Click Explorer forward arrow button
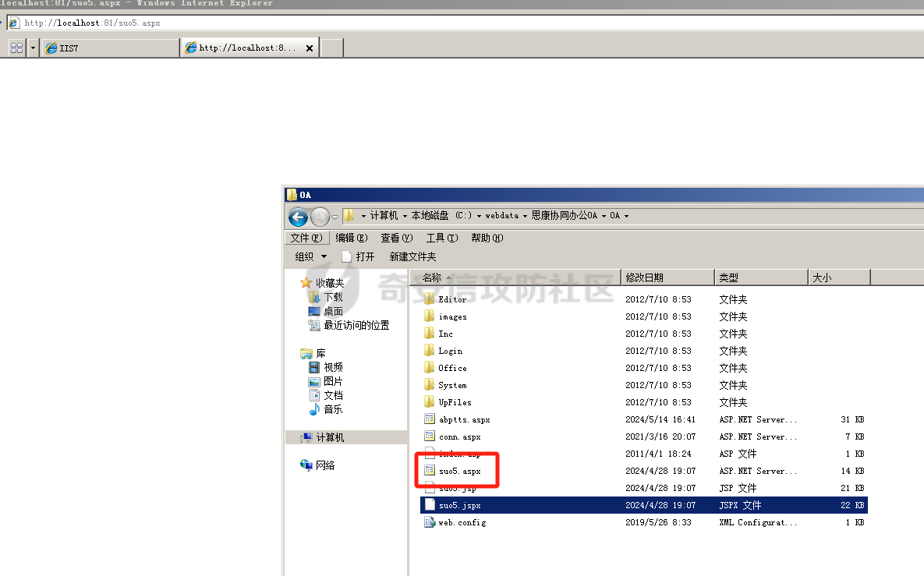Viewport: 924px width, 576px height. [x=320, y=217]
